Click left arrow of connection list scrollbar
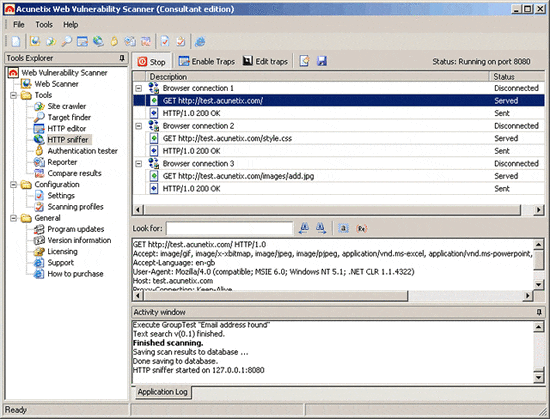This screenshot has height=419, width=550. pos(138,210)
